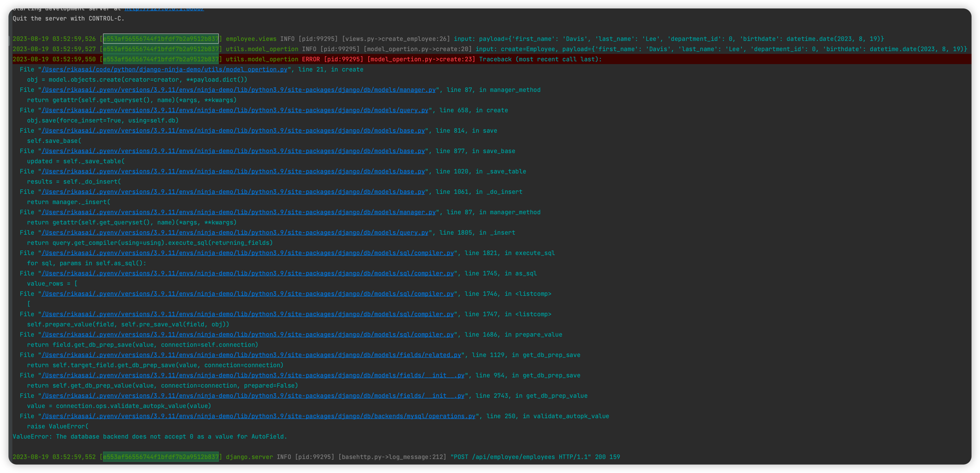The image size is (980, 473).
Task: Open base.py link at line 814
Action: (x=233, y=131)
